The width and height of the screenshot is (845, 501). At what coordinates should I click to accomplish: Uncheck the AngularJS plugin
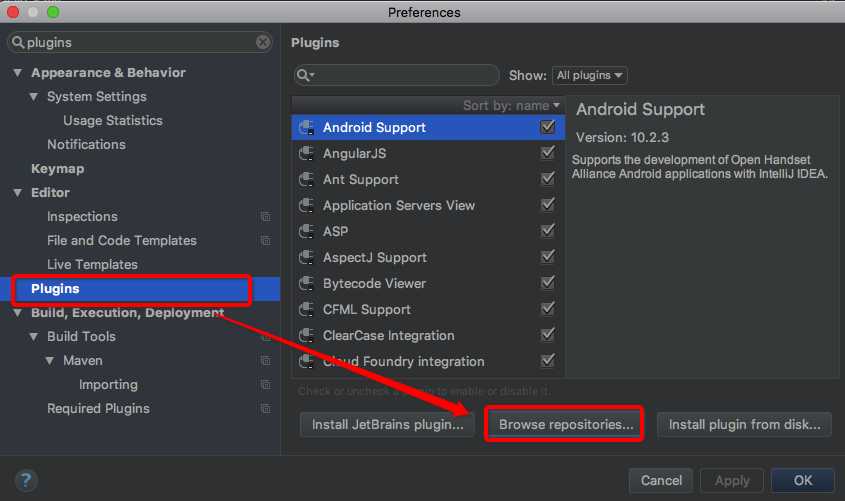tap(548, 153)
